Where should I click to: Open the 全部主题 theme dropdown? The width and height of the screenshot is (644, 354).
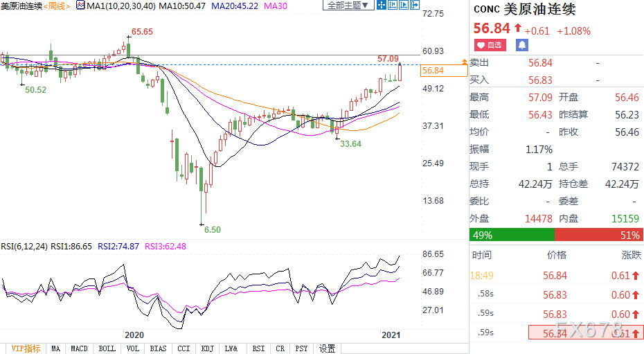click(348, 6)
